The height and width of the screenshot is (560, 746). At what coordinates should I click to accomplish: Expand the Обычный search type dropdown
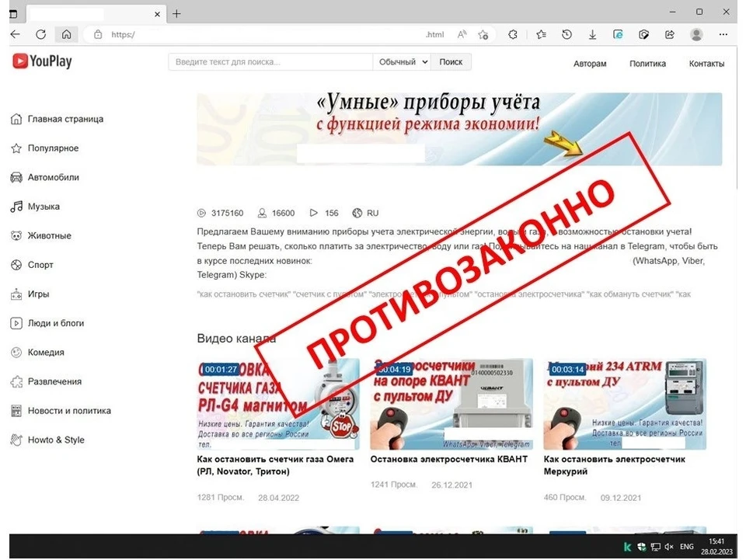[x=402, y=62]
